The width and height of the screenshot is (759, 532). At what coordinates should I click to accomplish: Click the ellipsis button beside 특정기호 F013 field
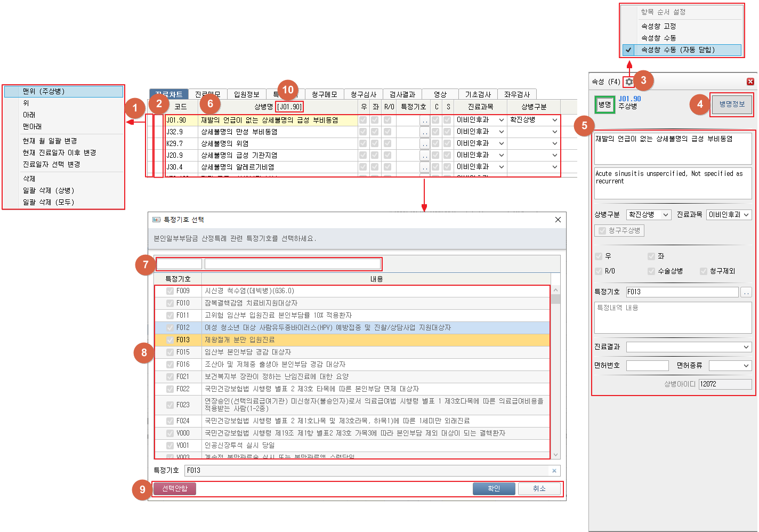click(x=746, y=292)
